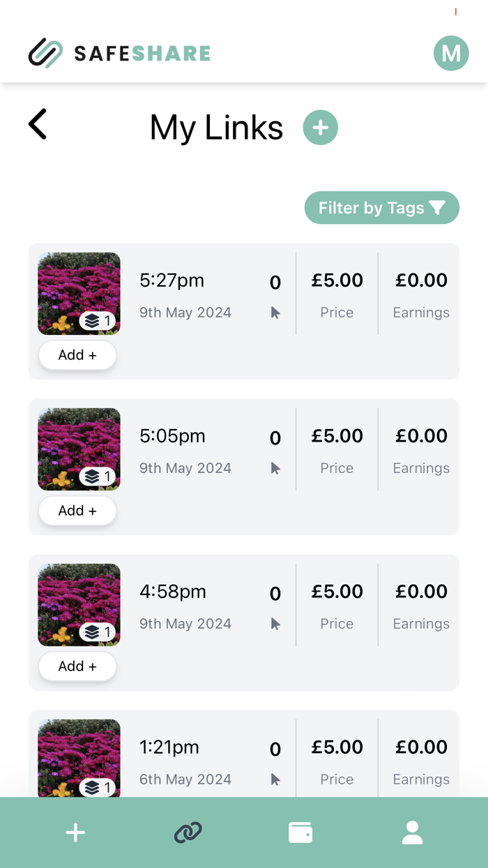Image resolution: width=488 pixels, height=868 pixels.
Task: Click the cursor clicks icon on 5:27pm link
Action: point(275,313)
